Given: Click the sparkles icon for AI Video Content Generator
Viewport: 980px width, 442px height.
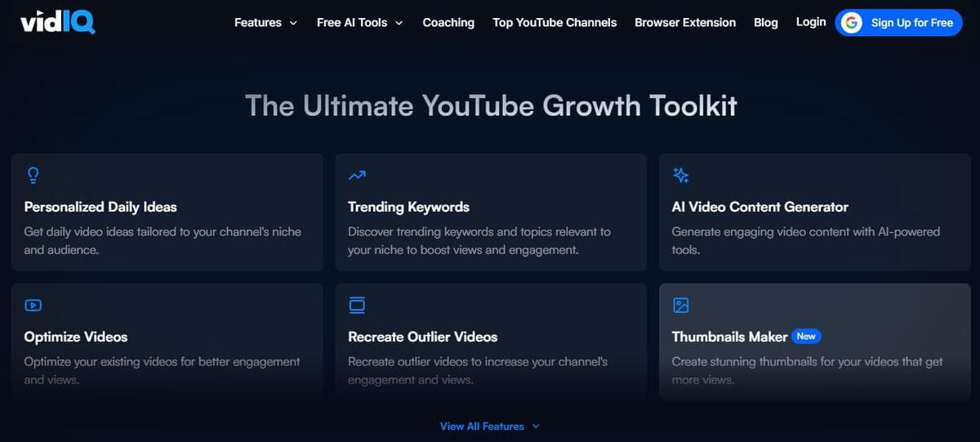Looking at the screenshot, I should [x=681, y=175].
